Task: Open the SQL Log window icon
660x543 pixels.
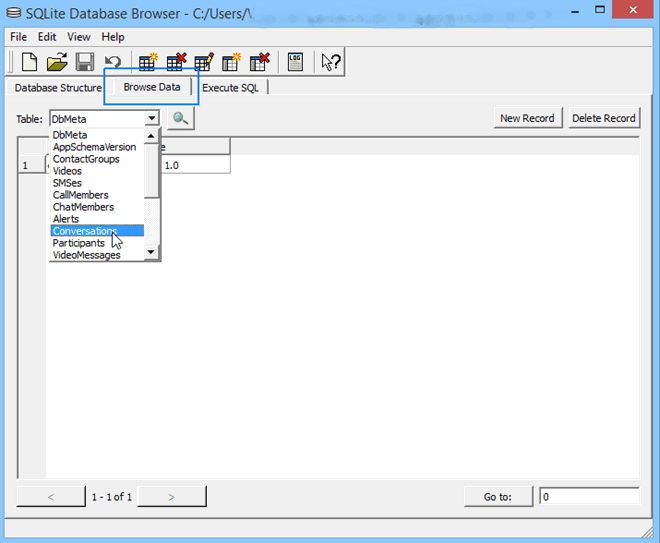Action: pos(295,62)
